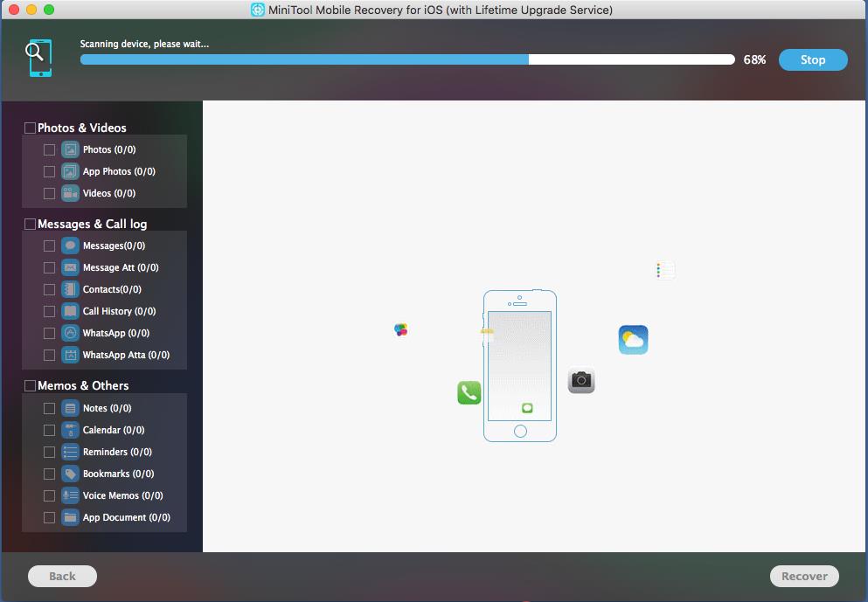Select the 'Reminders (0/0)' label

[x=117, y=452]
